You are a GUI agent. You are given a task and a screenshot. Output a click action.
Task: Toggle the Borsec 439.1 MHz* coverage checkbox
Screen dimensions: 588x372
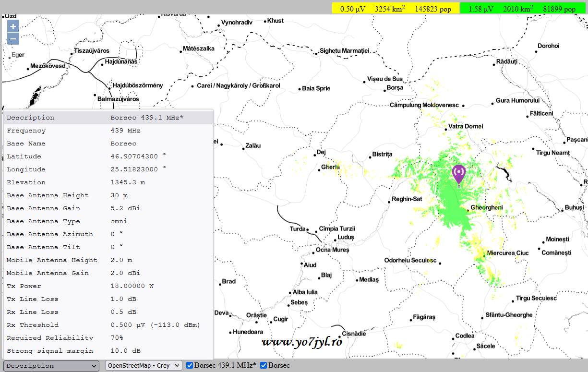coord(190,366)
